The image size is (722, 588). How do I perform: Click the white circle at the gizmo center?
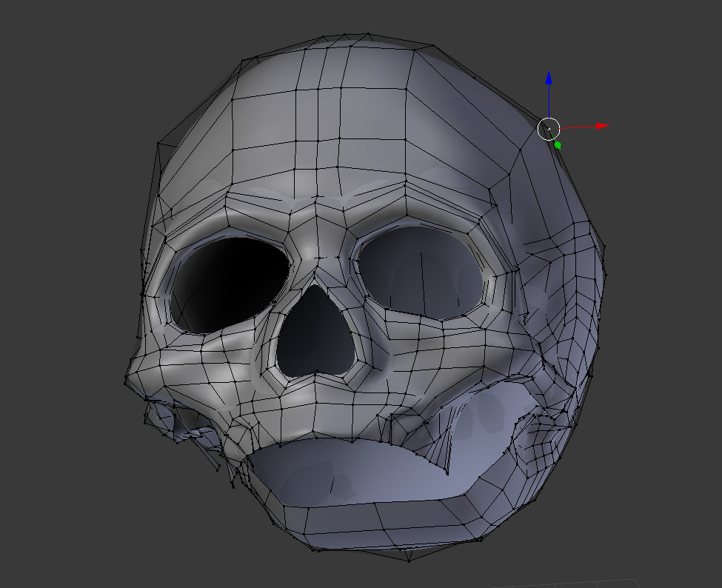(x=548, y=128)
